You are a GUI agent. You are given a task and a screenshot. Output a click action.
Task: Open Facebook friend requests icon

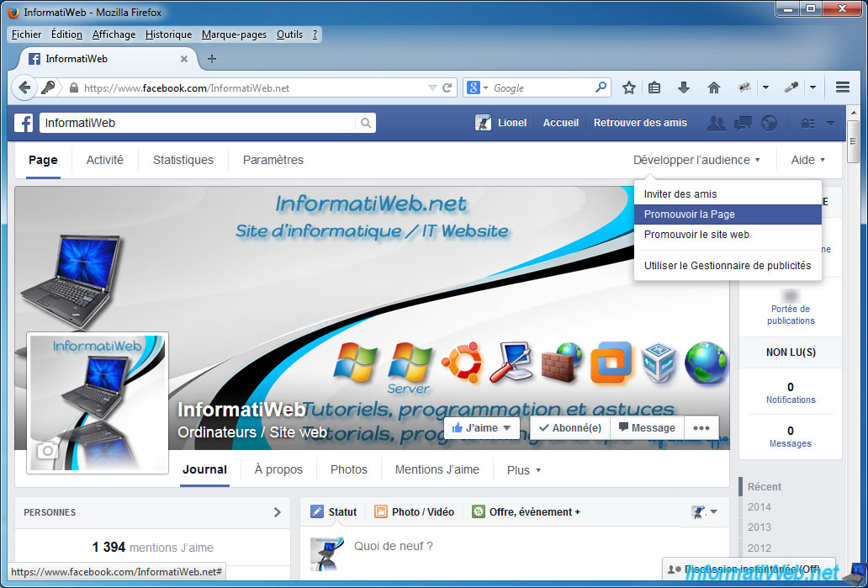tap(716, 123)
